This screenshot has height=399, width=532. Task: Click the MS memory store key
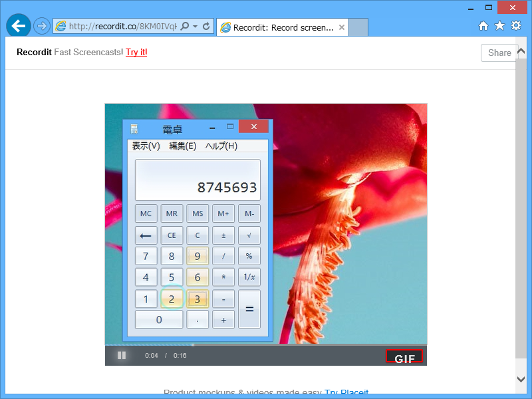(x=198, y=213)
